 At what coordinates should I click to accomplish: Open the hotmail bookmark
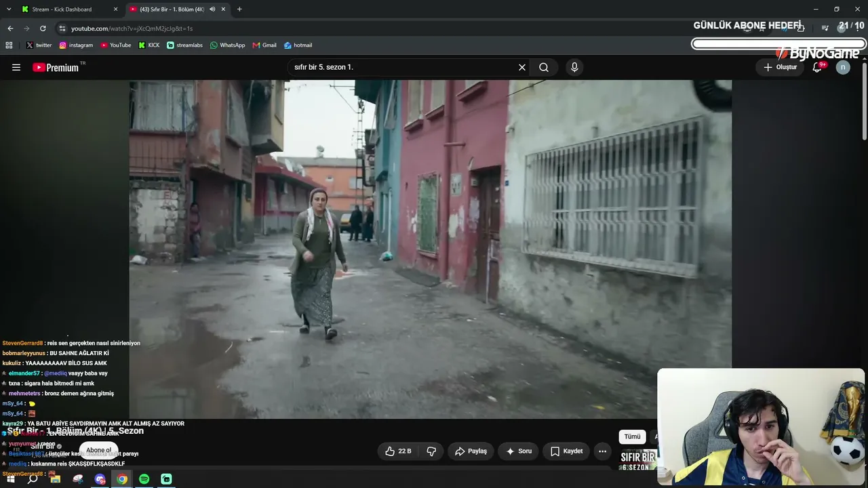pos(298,45)
